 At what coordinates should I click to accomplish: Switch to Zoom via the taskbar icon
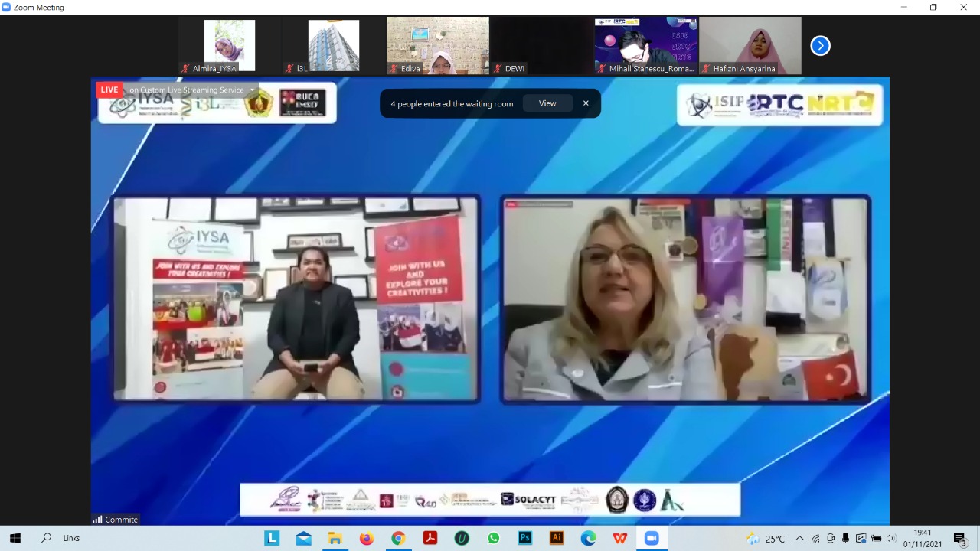click(652, 538)
